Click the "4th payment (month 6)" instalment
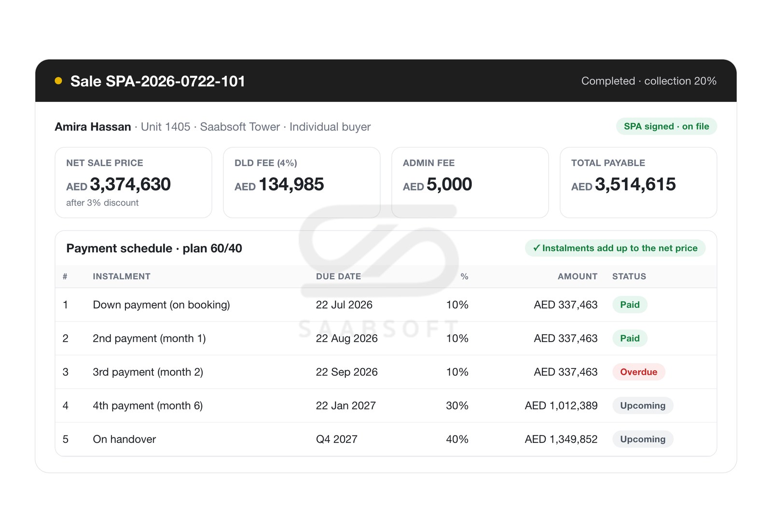Image resolution: width=772 pixels, height=532 pixels. (148, 406)
